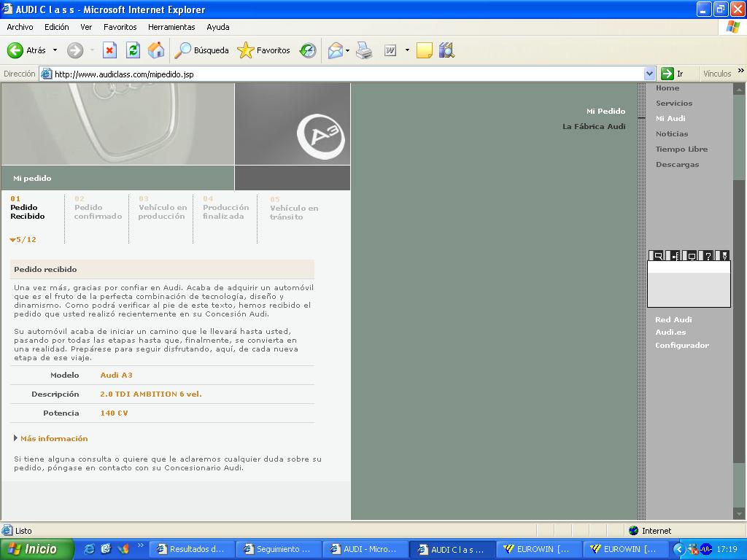The width and height of the screenshot is (747, 560).
Task: Switch to the AUDI - Micro... taskbar window
Action: click(x=366, y=549)
